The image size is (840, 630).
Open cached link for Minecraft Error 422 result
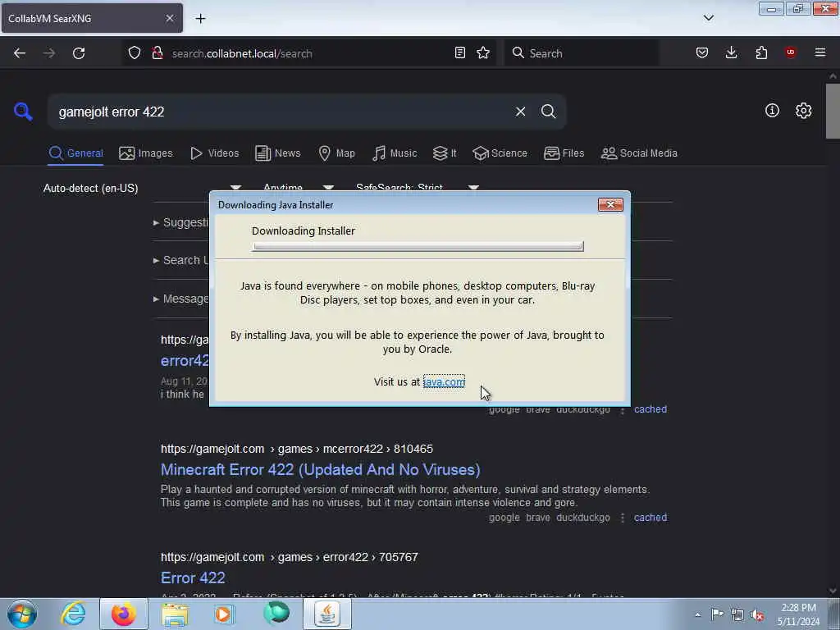click(x=651, y=518)
